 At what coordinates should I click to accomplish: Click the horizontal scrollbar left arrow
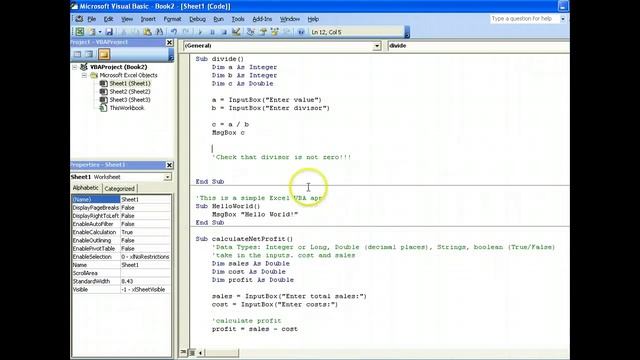click(x=200, y=352)
